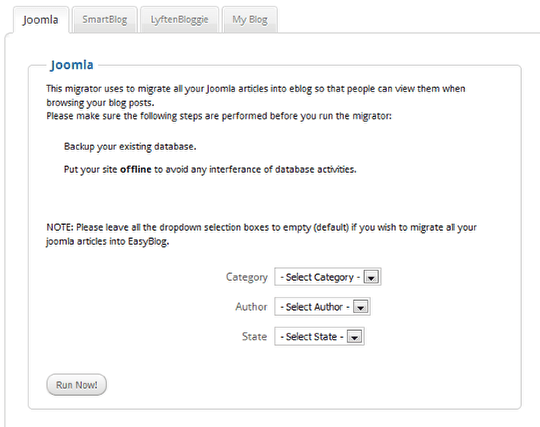Start migration with Run Now! button
The image size is (540, 427).
pos(76,385)
